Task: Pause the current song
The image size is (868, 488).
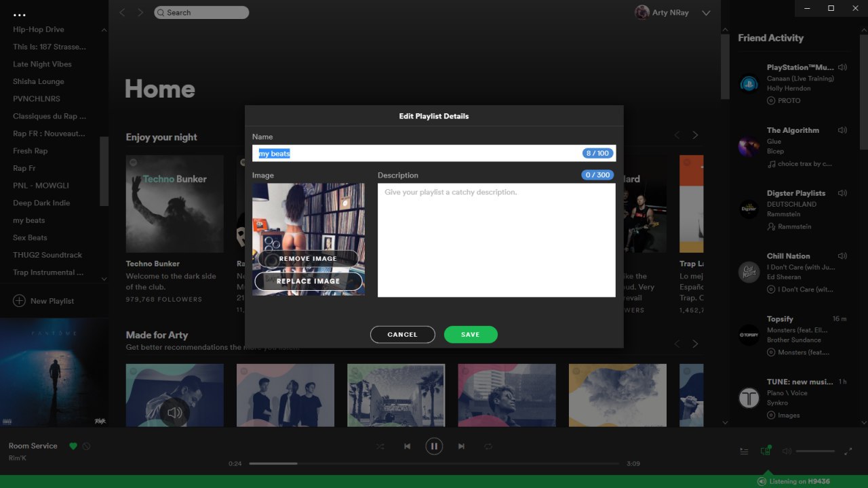Action: 434,446
